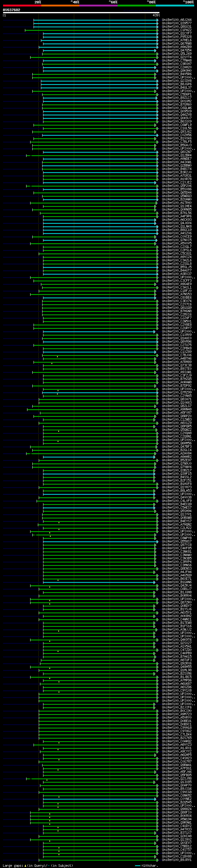Screen dimensions: 197x868
Task: Select hit label UniRef100_A5FYM7
Action: (x=177, y=413)
